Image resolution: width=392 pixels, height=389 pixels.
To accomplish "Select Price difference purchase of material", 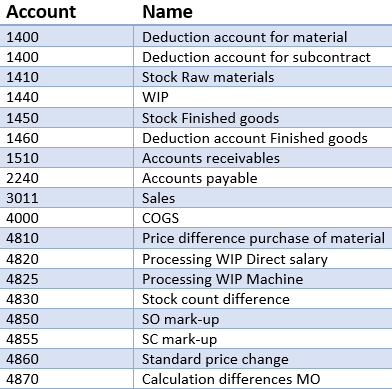I will (x=263, y=238).
